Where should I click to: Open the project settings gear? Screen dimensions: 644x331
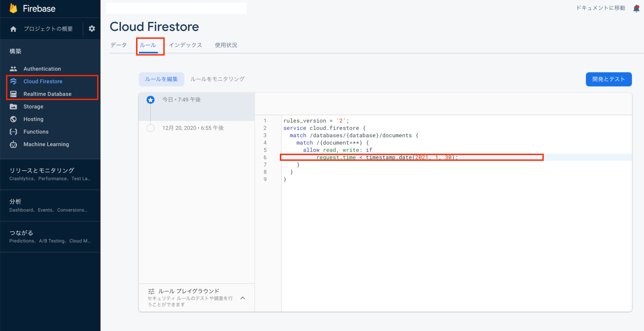click(92, 29)
